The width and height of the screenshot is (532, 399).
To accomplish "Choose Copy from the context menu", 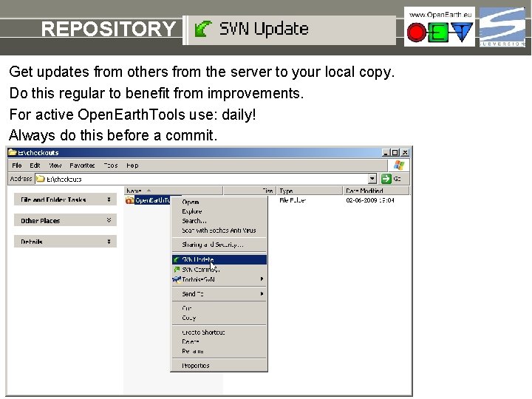I will coord(219,318).
